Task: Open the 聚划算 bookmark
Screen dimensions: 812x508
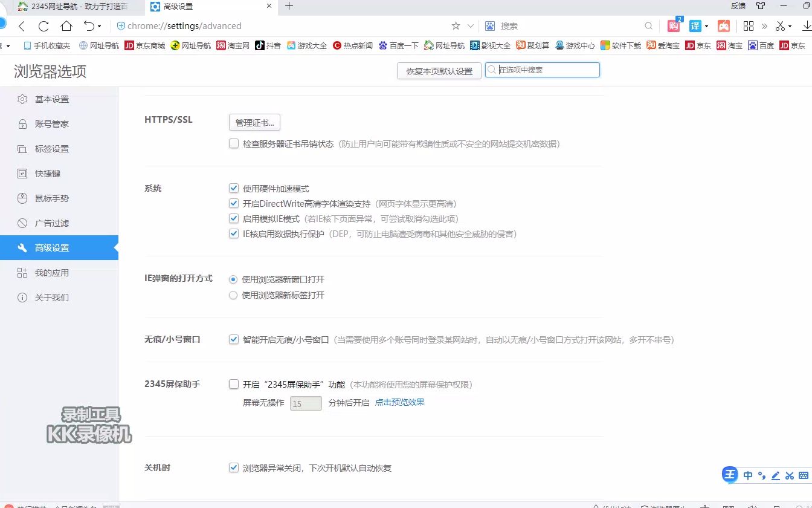Action: coord(533,45)
